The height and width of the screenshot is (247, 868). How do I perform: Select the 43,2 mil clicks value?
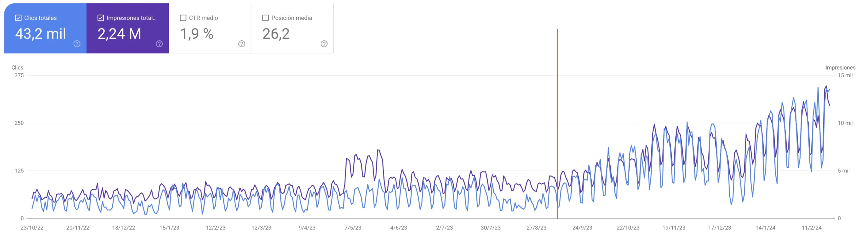[x=41, y=34]
